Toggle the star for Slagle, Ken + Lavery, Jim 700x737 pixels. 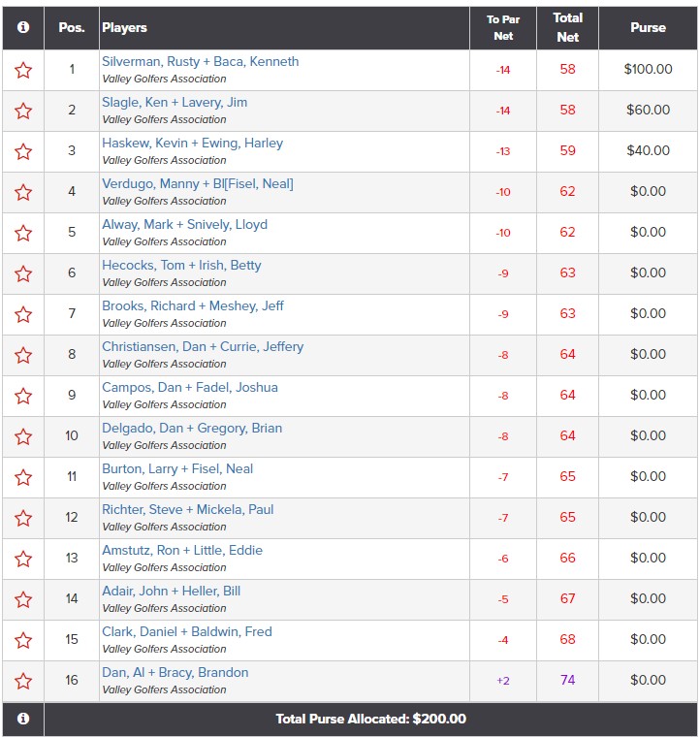click(23, 112)
